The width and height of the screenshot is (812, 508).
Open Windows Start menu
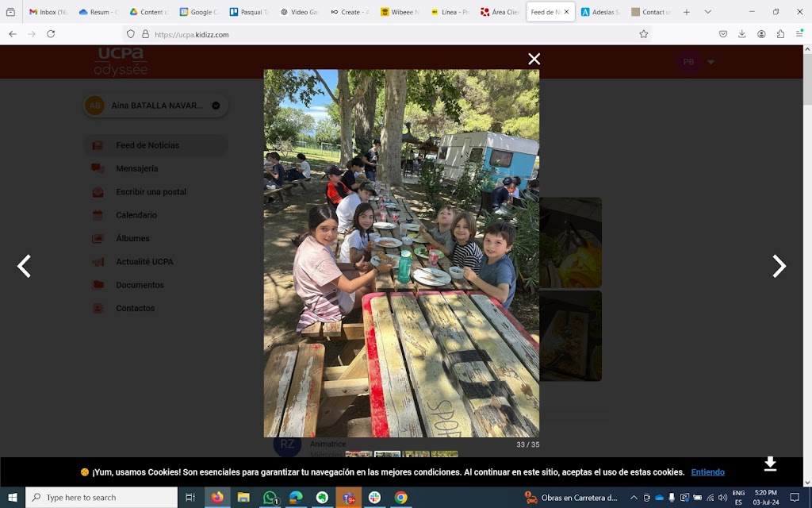point(13,498)
